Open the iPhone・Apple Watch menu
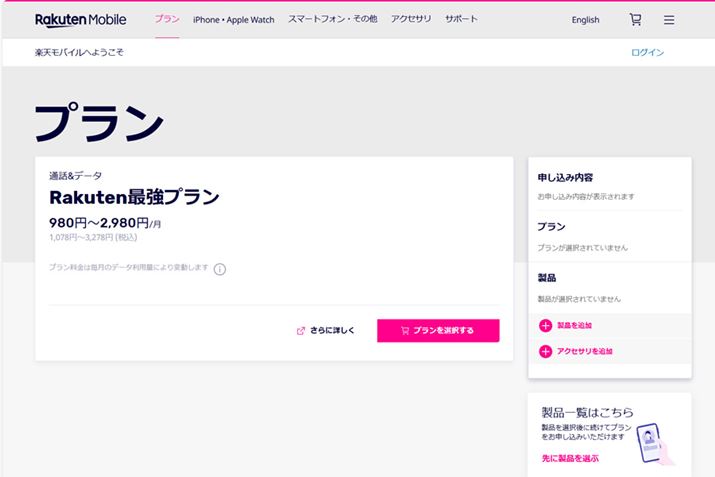715x477 pixels. coord(235,19)
